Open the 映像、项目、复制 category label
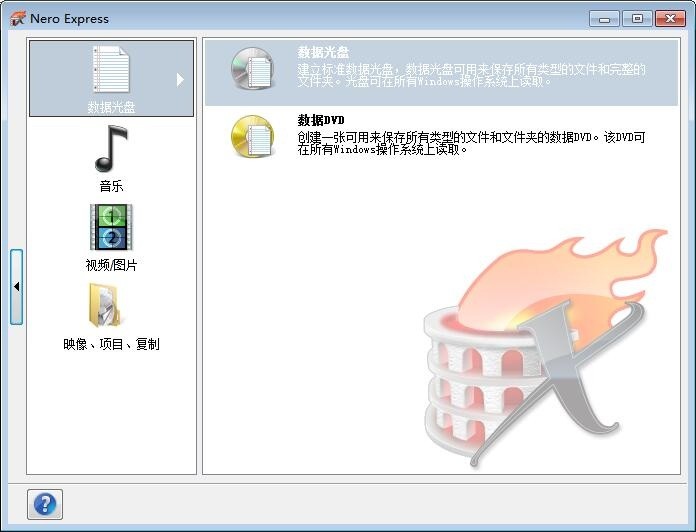 pyautogui.click(x=111, y=344)
